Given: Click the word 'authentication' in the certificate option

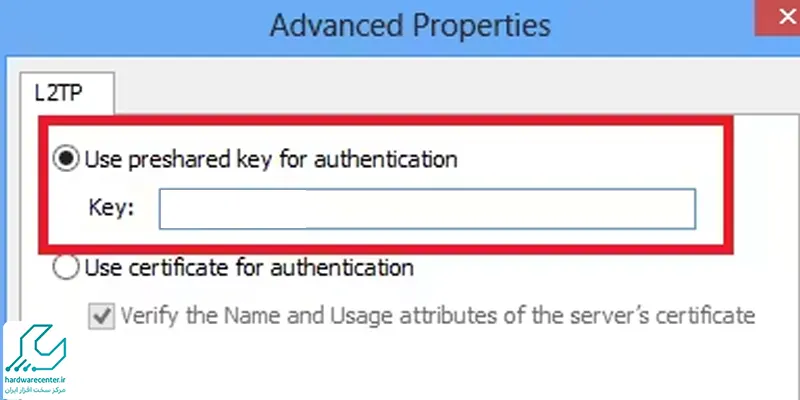Looking at the screenshot, I should click(342, 267).
